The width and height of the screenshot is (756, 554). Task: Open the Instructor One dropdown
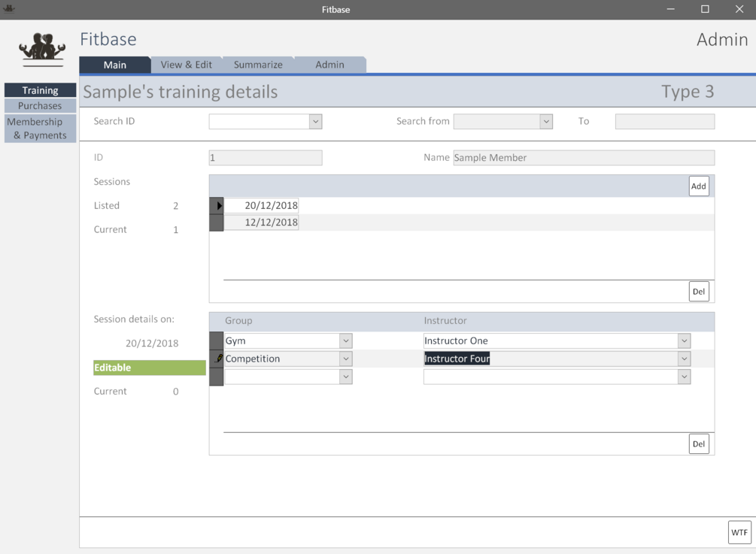pos(683,340)
